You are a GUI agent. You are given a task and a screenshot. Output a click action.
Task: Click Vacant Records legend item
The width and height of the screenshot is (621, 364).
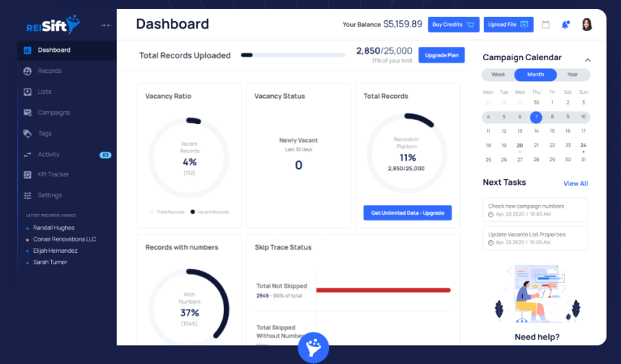coord(209,212)
